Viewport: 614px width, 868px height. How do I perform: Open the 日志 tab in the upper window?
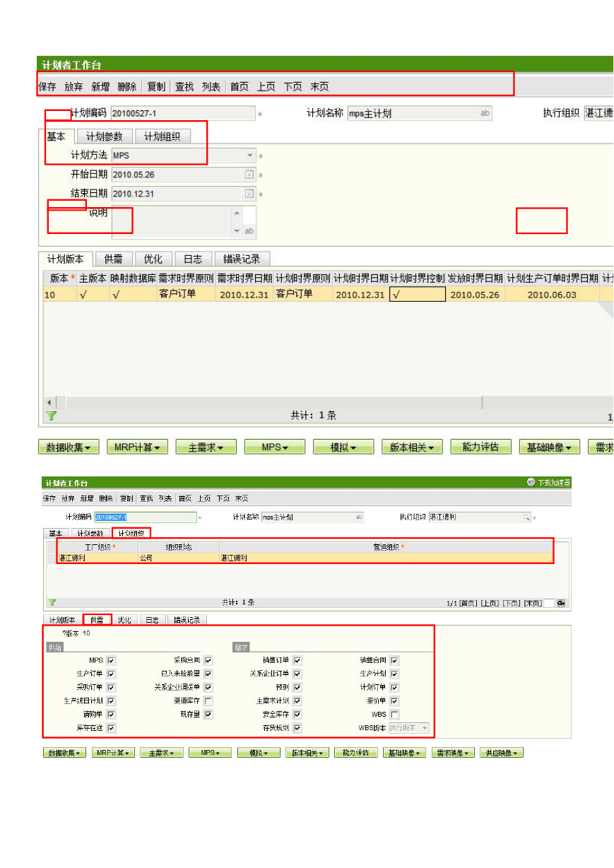[192, 259]
